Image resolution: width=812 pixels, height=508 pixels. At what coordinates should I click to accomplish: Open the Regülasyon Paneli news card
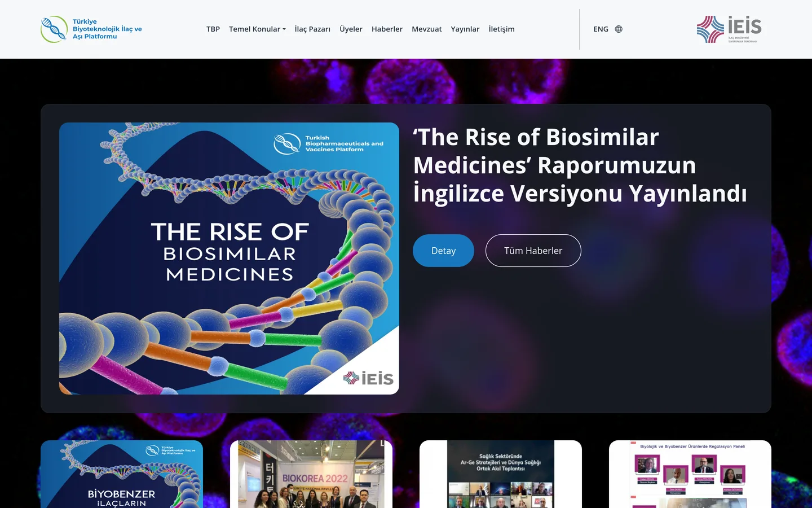point(690,474)
